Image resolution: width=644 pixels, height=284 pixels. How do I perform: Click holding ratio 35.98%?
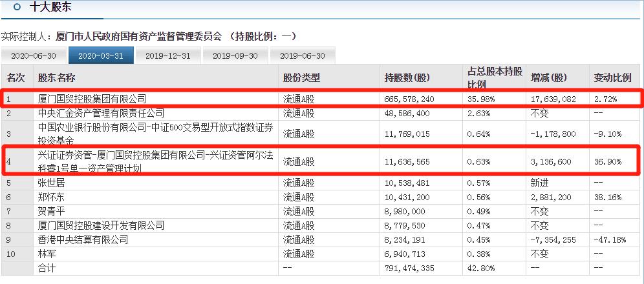pyautogui.click(x=480, y=99)
